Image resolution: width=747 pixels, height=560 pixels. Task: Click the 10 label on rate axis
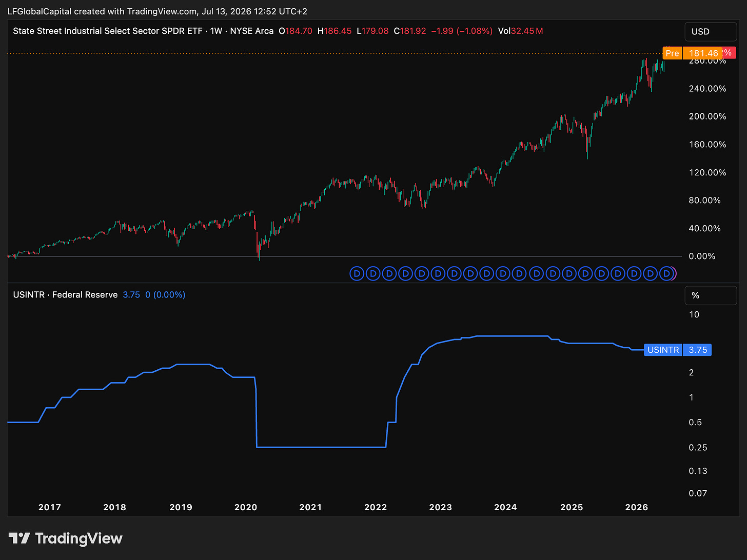pos(694,314)
